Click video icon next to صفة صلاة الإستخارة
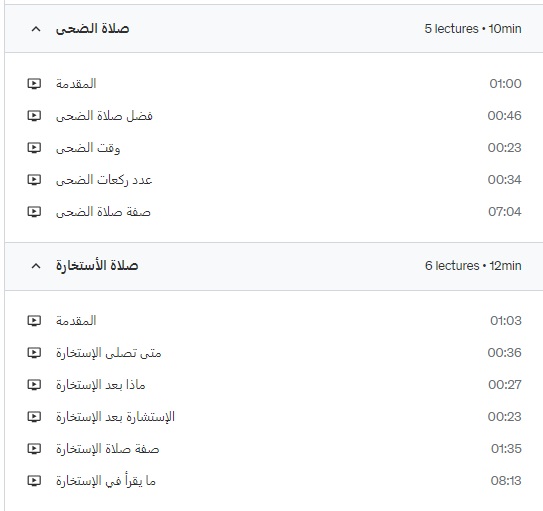543x511 pixels. (x=34, y=449)
